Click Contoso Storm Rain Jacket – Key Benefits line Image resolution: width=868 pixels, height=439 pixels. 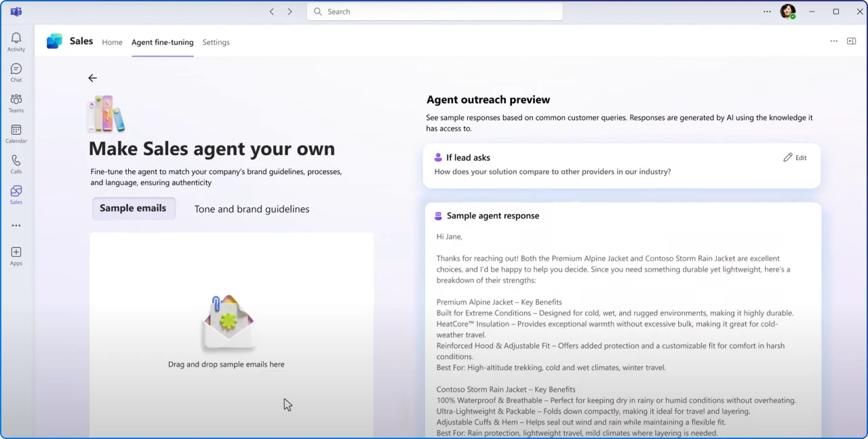pos(506,390)
